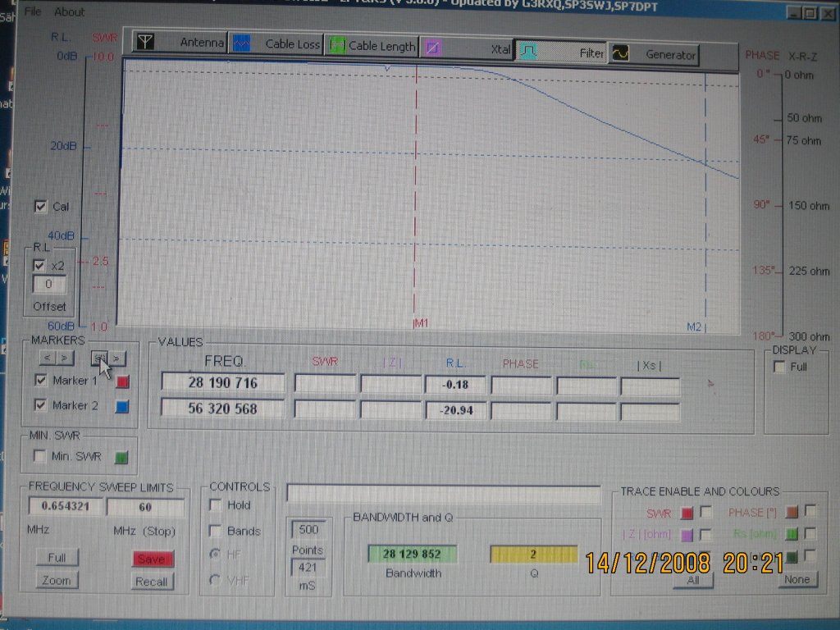840x630 pixels.
Task: Click the red Marker 1 colour swatch
Action: tap(122, 381)
